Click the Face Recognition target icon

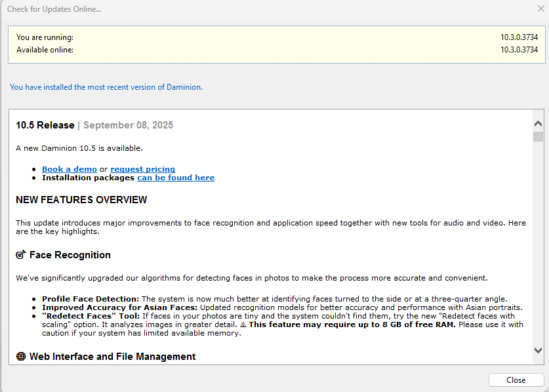tap(21, 255)
